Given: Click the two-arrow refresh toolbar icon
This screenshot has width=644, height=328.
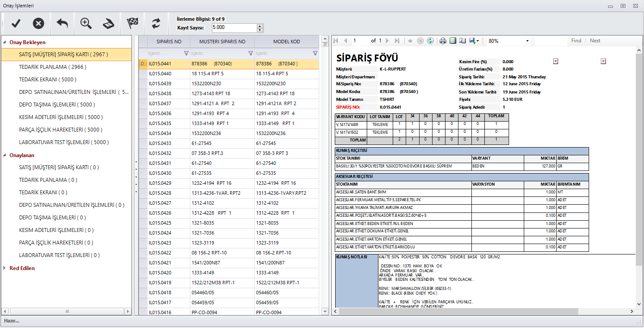Looking at the screenshot, I should pyautogui.click(x=156, y=24).
